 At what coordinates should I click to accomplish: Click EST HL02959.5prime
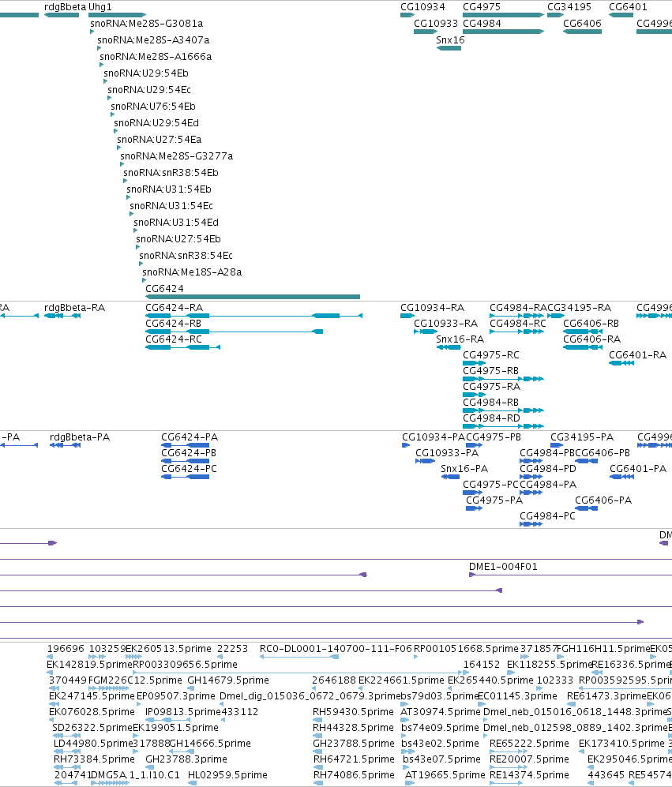191,783
